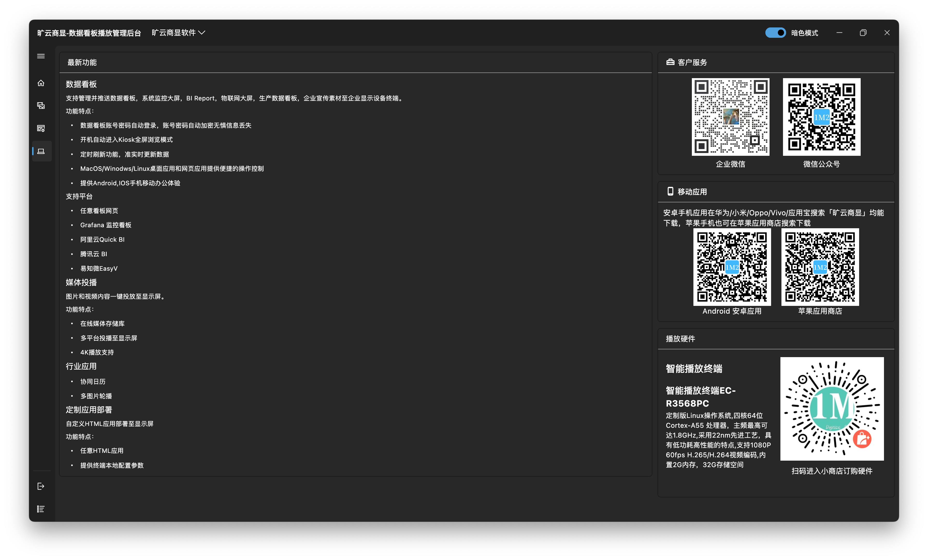Click '定时刷新功能，准实时更新数据' item

tap(125, 154)
